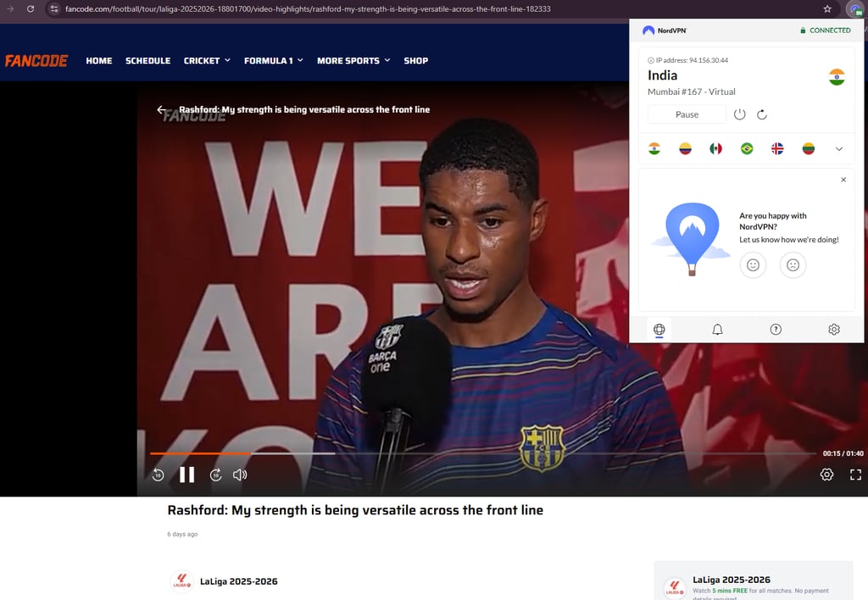This screenshot has height=600, width=868.
Task: Click the NordVPN extension icon in toolbar
Action: 855,8
